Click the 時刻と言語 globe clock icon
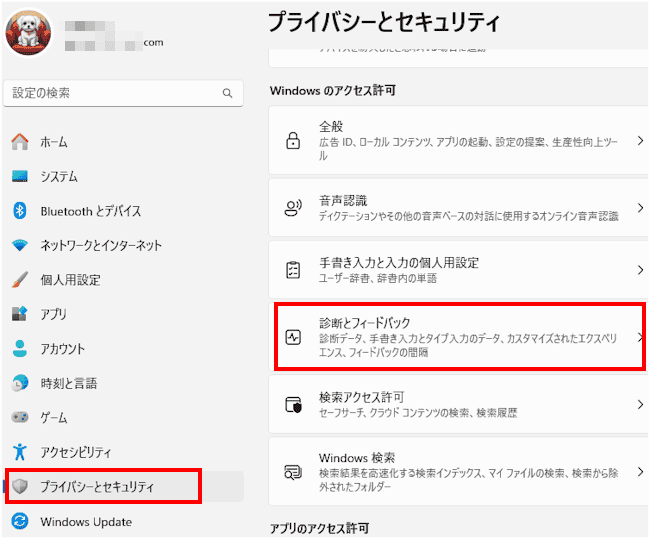The image size is (650, 539). [19, 383]
